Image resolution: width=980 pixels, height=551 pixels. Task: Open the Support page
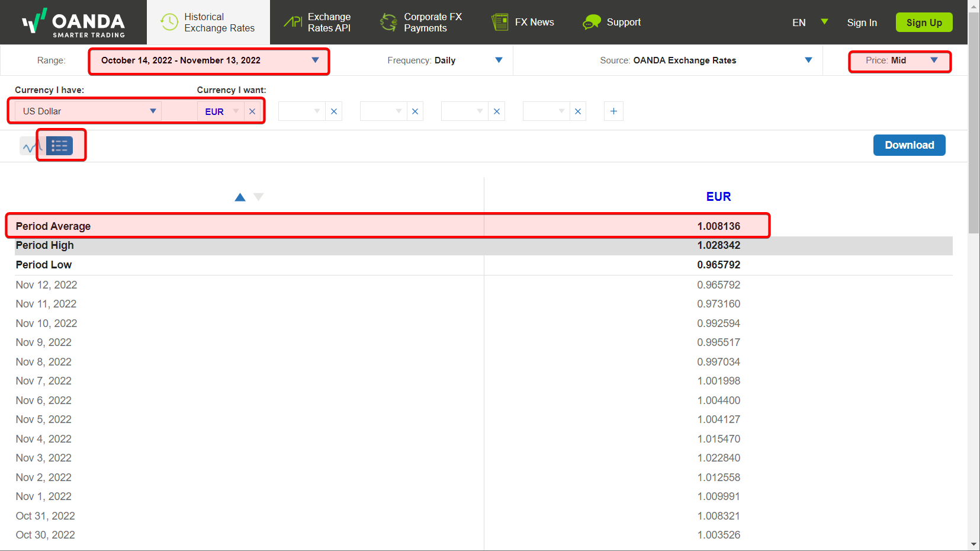(612, 23)
